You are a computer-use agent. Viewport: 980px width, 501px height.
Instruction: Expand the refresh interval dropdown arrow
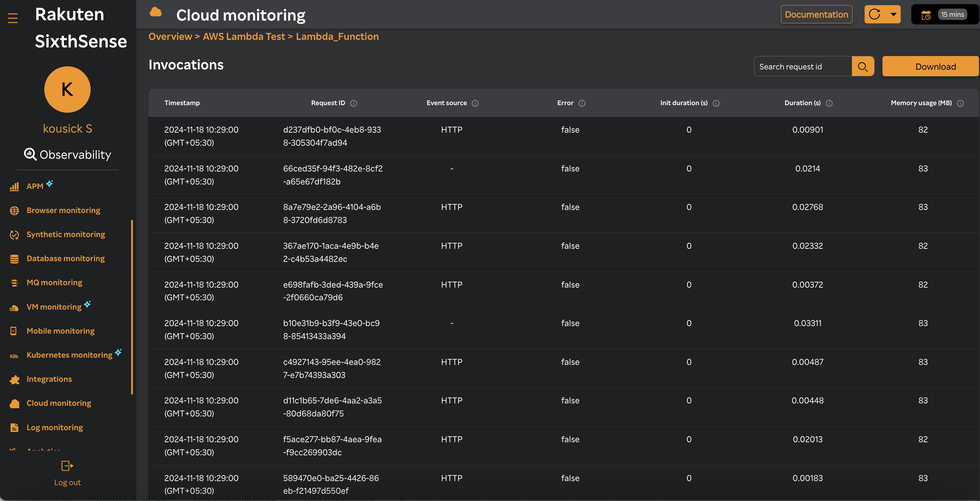893,14
